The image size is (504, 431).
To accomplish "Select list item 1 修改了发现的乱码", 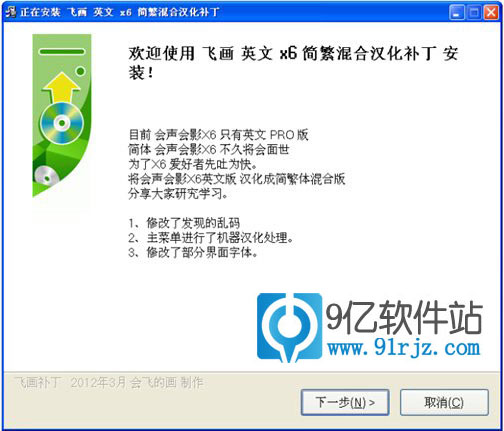I will [x=184, y=223].
